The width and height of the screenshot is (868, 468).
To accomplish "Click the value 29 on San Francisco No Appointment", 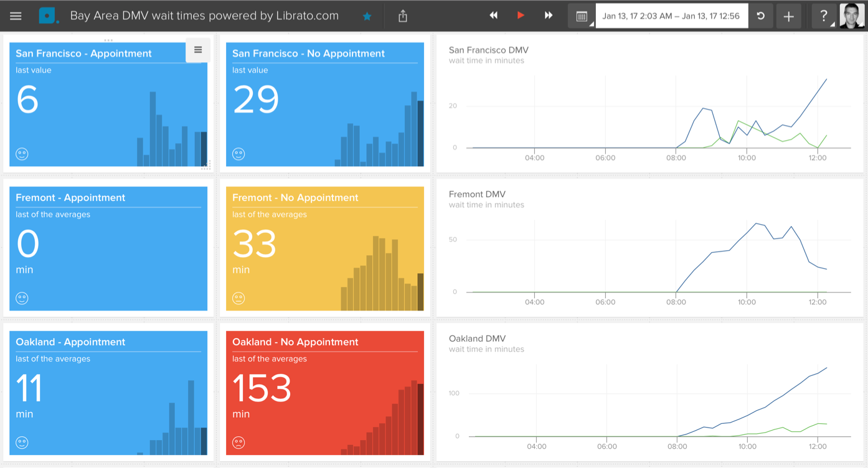I will tap(256, 100).
